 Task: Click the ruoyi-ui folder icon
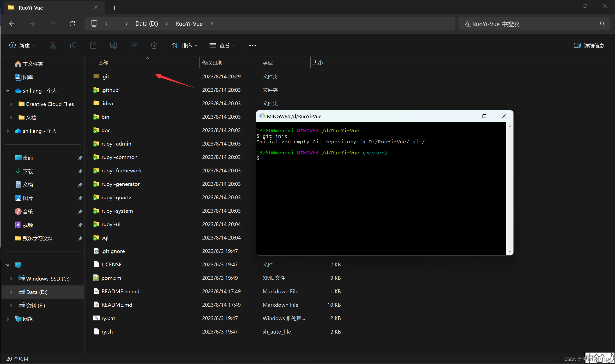click(x=95, y=224)
